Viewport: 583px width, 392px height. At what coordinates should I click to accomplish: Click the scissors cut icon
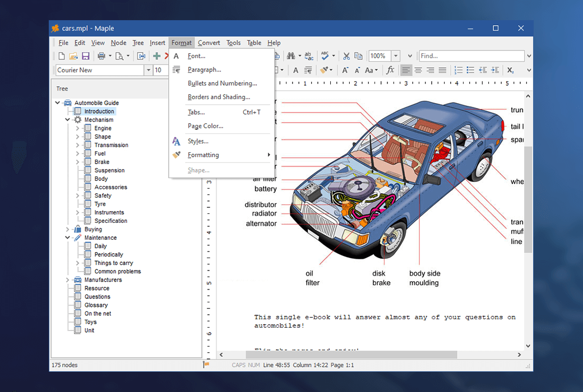346,56
